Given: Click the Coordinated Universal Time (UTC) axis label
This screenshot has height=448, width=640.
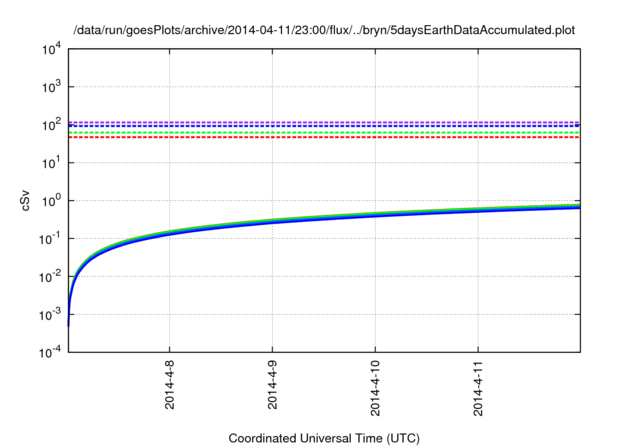Looking at the screenshot, I should point(324,438).
